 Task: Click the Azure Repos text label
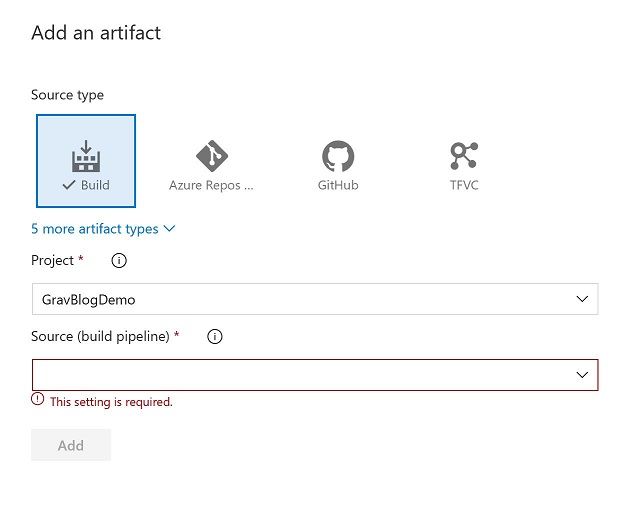(x=211, y=186)
